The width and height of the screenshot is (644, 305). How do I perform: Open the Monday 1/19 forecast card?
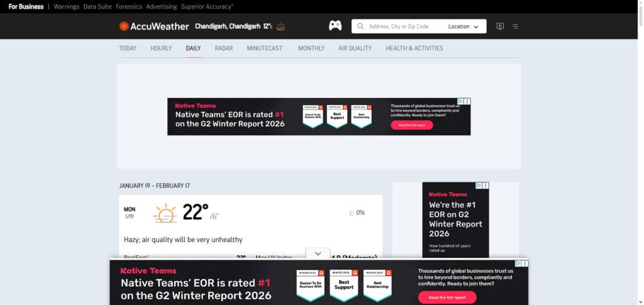click(250, 226)
